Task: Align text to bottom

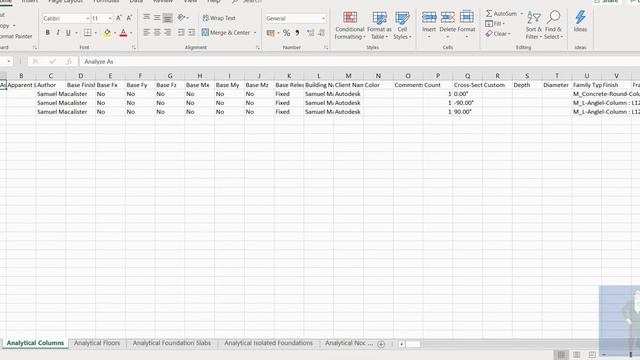Action: pos(167,18)
